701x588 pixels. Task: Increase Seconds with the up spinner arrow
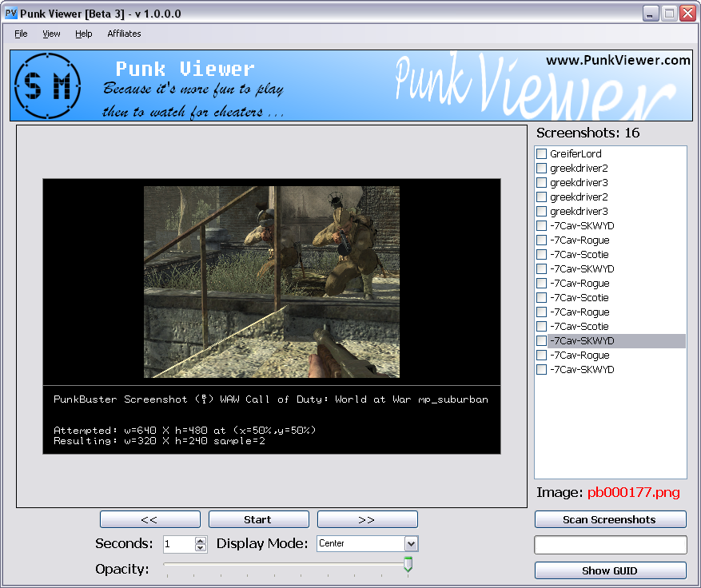click(x=201, y=540)
